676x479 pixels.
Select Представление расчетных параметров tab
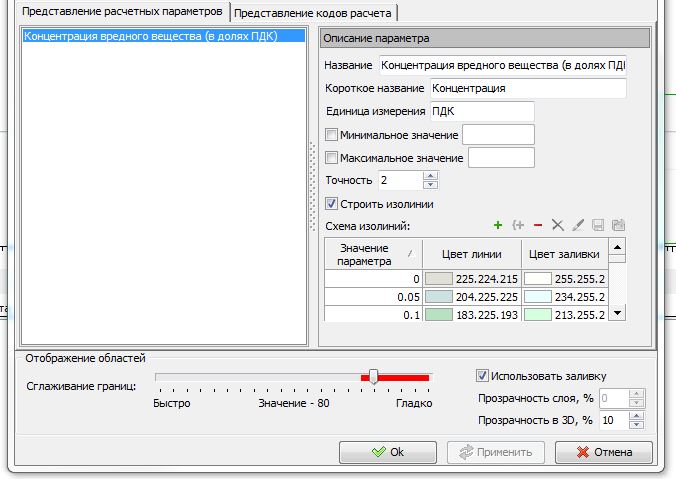pos(115,11)
